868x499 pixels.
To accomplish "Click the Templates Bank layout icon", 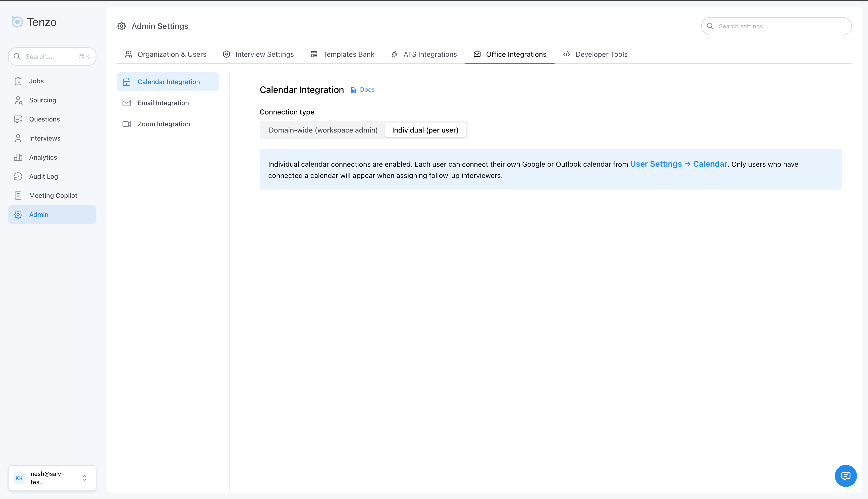I will 314,54.
